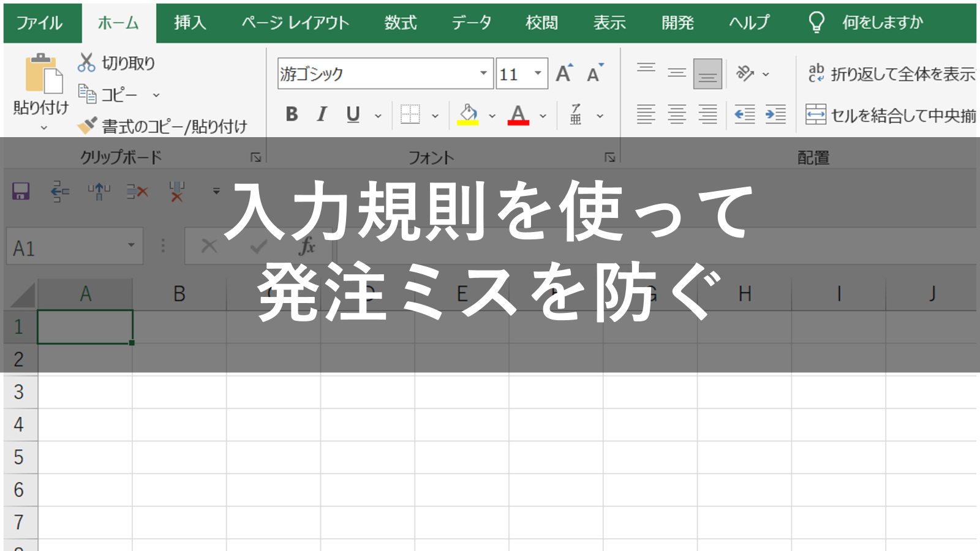This screenshot has width=980, height=551.
Task: Switch to the 校閲 tab
Action: click(542, 23)
